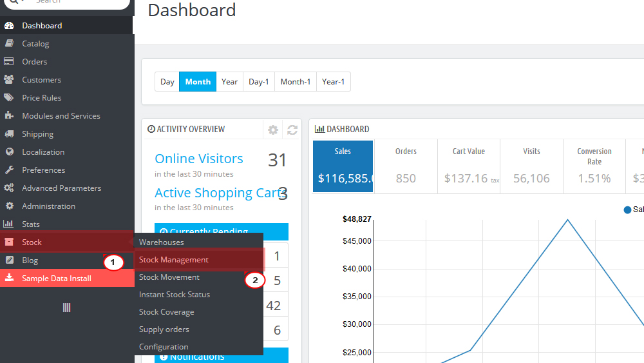Open the Online Visitors link
The height and width of the screenshot is (363, 644).
point(199,159)
